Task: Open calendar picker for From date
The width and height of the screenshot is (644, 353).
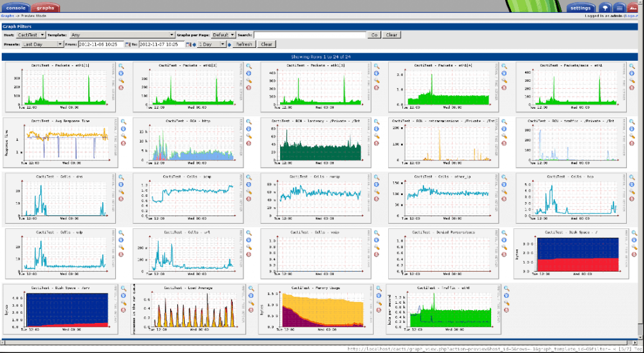Action: click(127, 45)
